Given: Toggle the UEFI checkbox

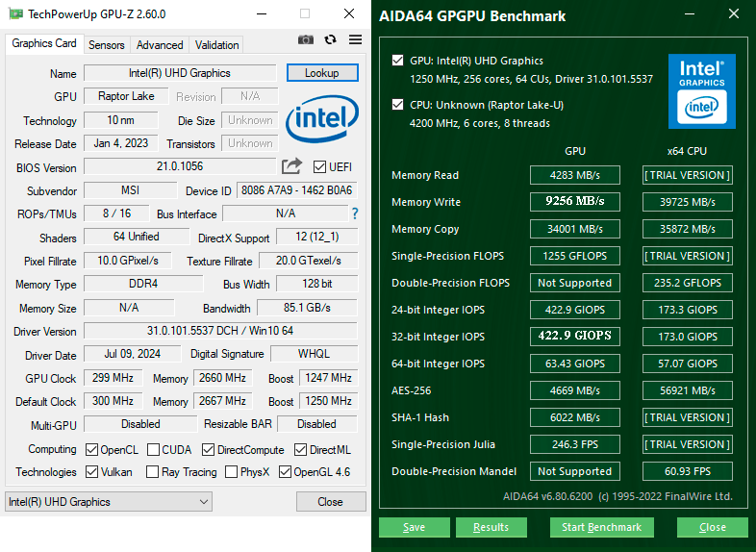Looking at the screenshot, I should 319,166.
